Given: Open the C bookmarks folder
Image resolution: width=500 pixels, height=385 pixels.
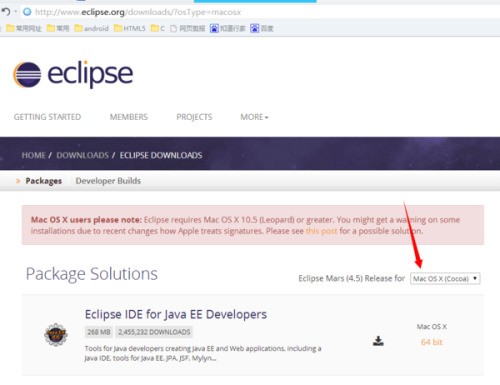Looking at the screenshot, I should (157, 28).
